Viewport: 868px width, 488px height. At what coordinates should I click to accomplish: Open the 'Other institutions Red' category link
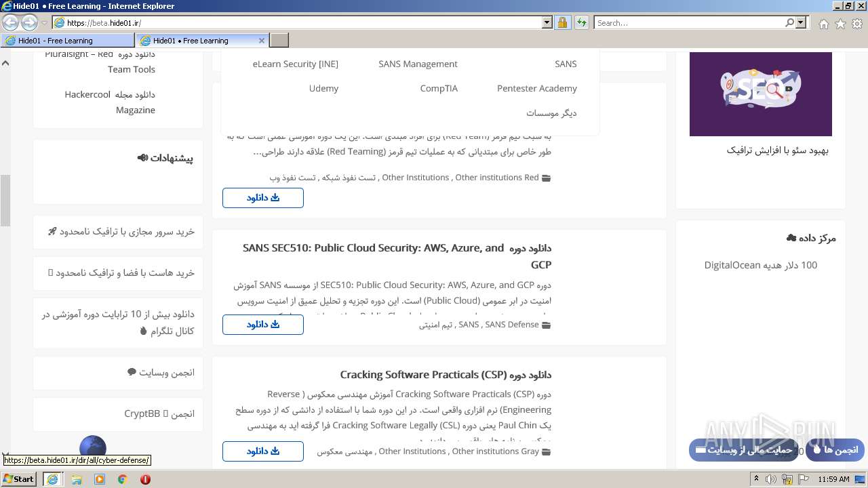coord(497,178)
